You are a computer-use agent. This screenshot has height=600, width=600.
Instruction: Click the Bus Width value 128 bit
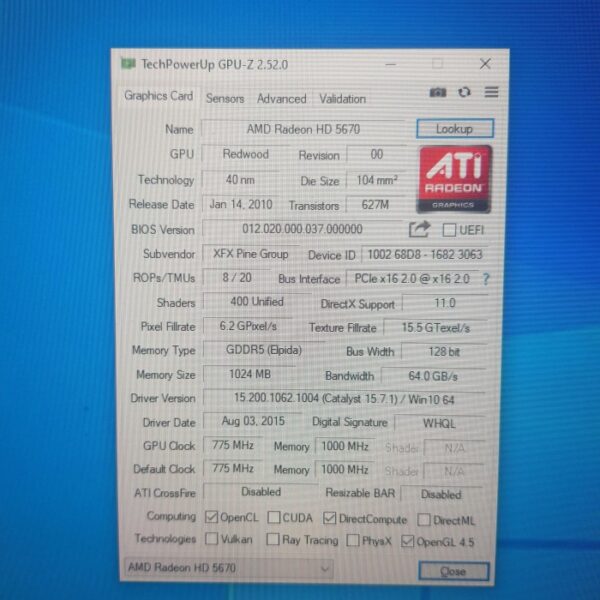pos(444,351)
